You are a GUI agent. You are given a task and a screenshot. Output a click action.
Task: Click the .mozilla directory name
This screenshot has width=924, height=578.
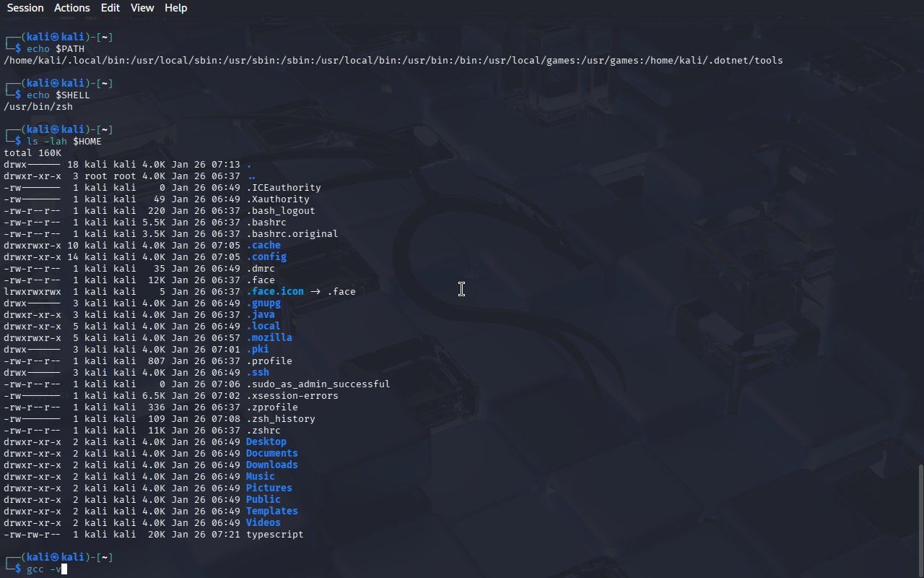[269, 338]
